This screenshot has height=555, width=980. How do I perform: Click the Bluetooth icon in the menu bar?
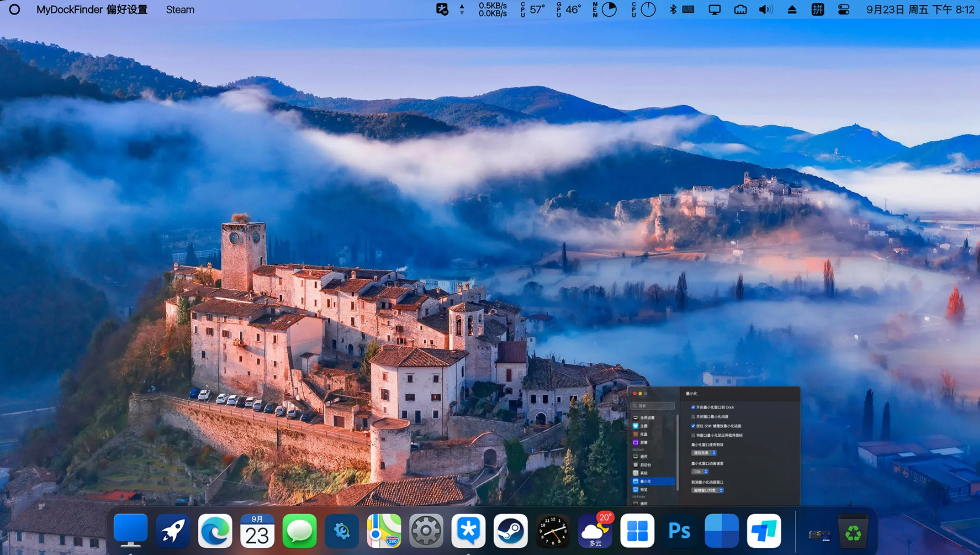[672, 9]
